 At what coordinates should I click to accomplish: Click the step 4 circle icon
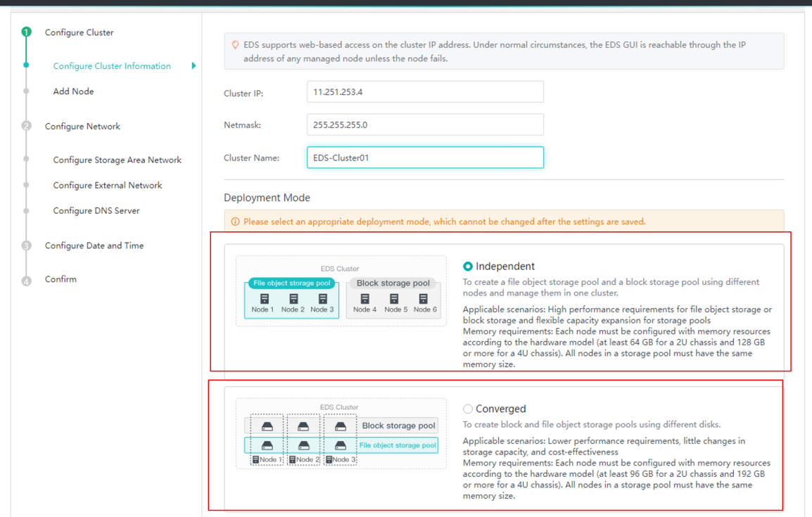(x=27, y=281)
